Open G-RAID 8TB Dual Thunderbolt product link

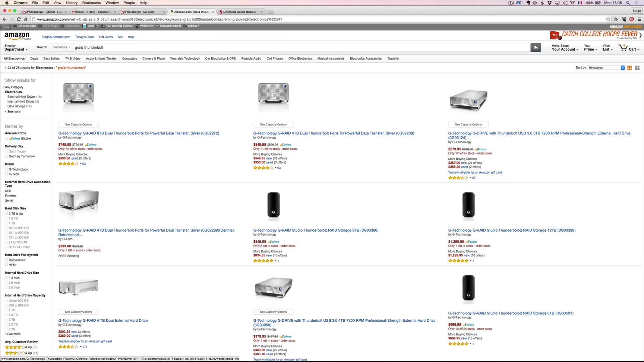[x=139, y=133]
